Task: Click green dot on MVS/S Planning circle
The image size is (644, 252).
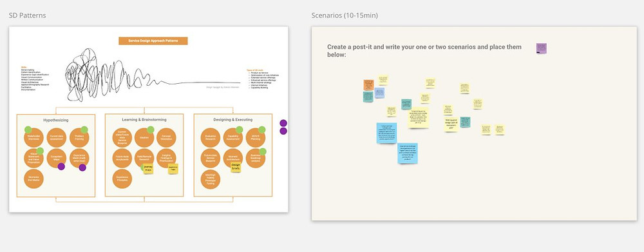Action: (x=262, y=130)
